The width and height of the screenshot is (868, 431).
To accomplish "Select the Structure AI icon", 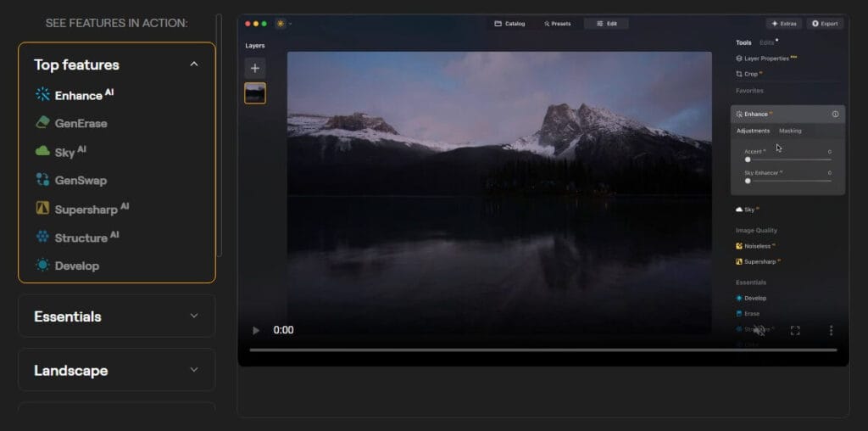I will click(42, 238).
